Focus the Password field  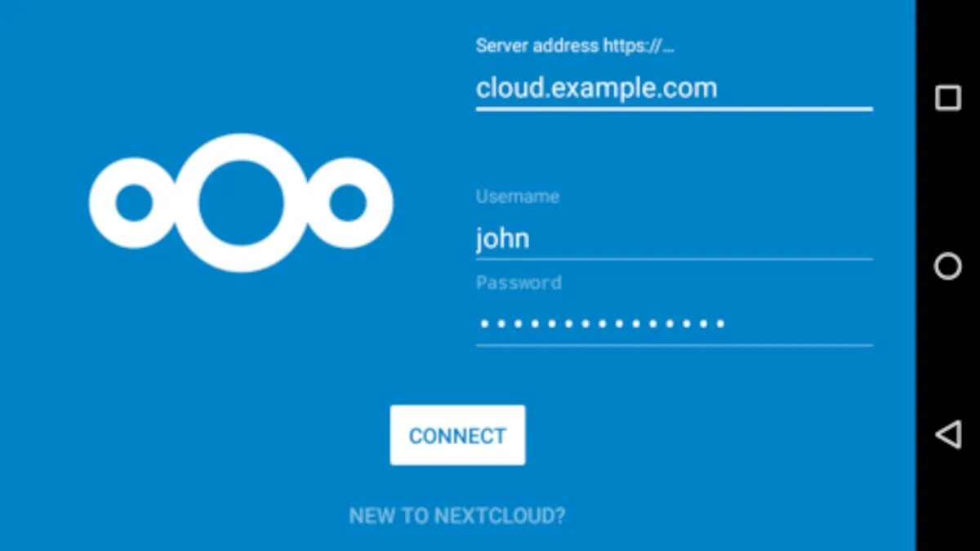coord(674,324)
